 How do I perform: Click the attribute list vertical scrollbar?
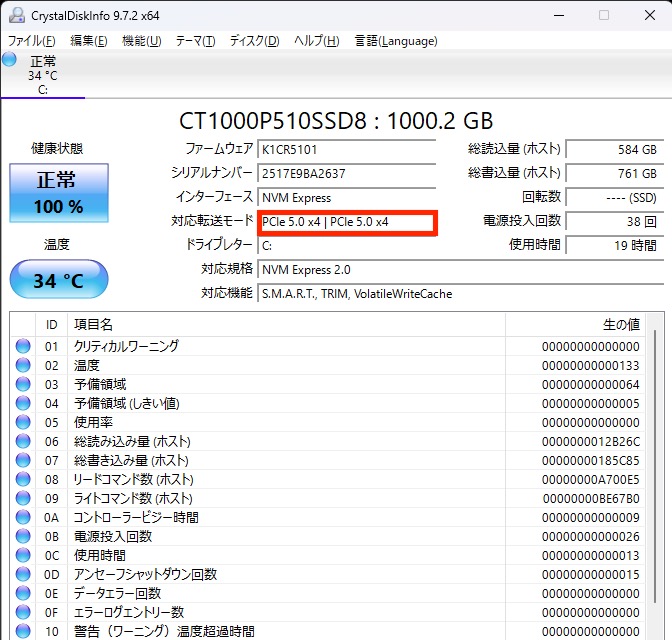(x=655, y=480)
